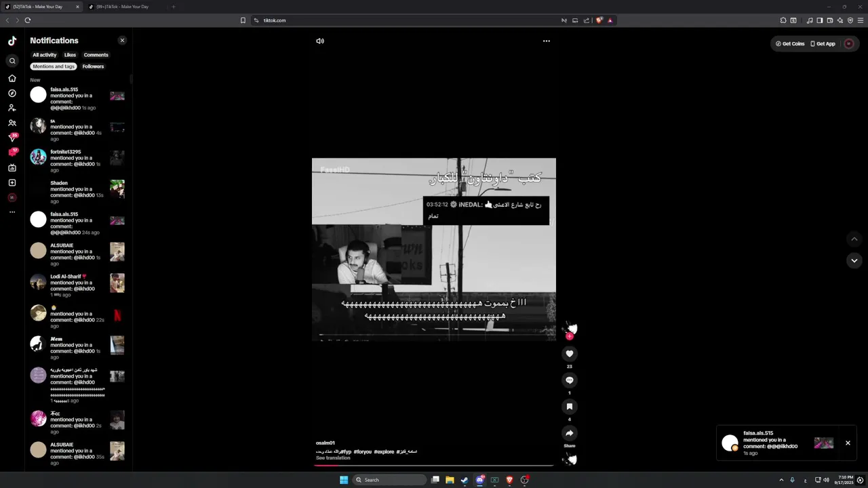Open the Activity icon with 35 badge
Viewport: 868px width, 488px height.
[x=12, y=138]
